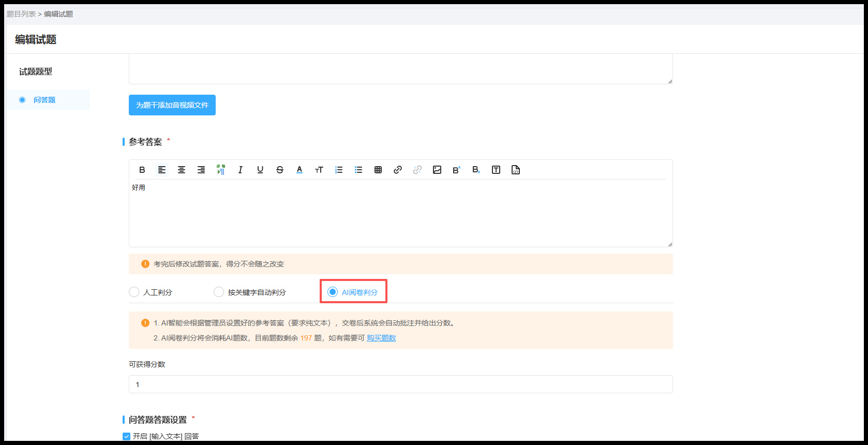This screenshot has height=445, width=868.
Task: Align answer text to the left
Action: (162, 170)
